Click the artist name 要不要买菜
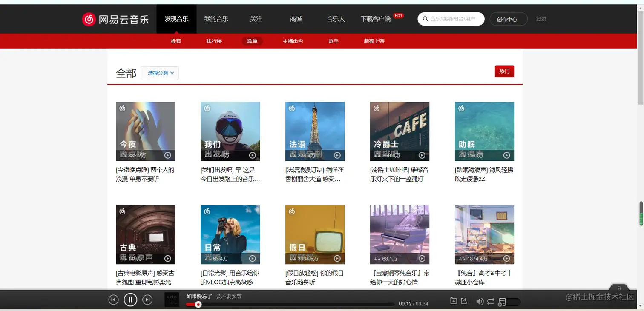The height and width of the screenshot is (311, 644). [229, 297]
